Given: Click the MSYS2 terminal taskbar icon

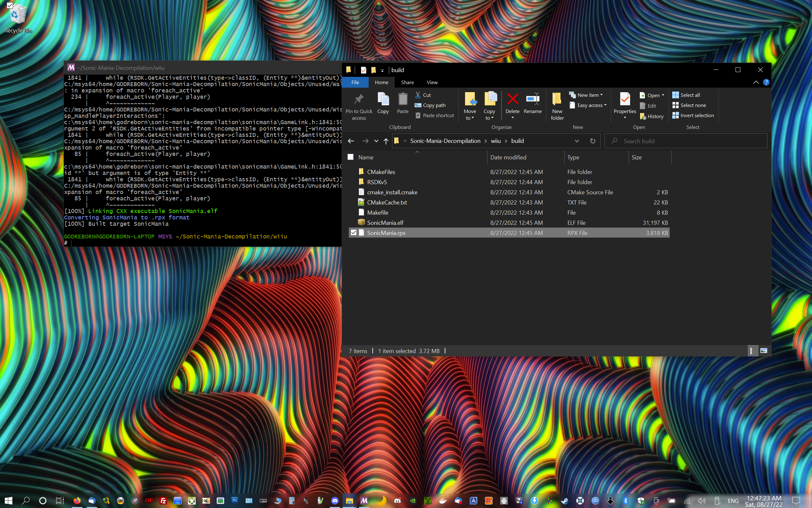Looking at the screenshot, I should click(x=364, y=501).
